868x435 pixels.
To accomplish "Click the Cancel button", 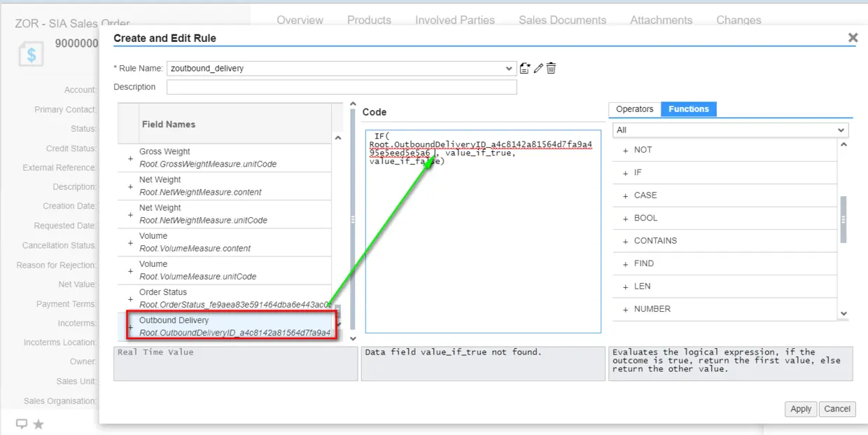I will tap(837, 409).
